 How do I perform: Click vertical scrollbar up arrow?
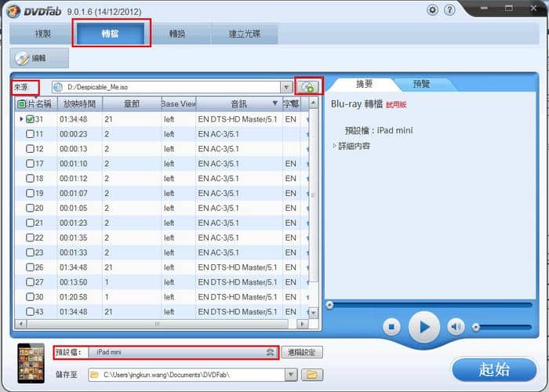[x=313, y=103]
